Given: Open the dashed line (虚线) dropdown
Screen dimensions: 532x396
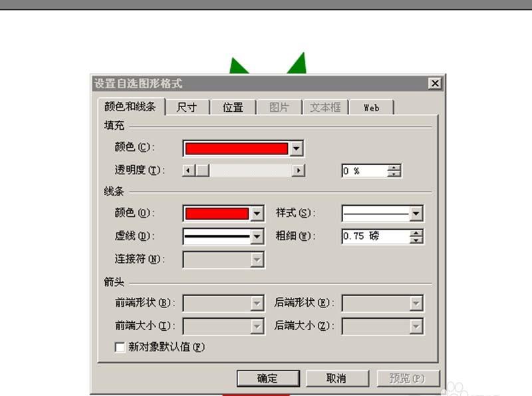Looking at the screenshot, I should [257, 236].
